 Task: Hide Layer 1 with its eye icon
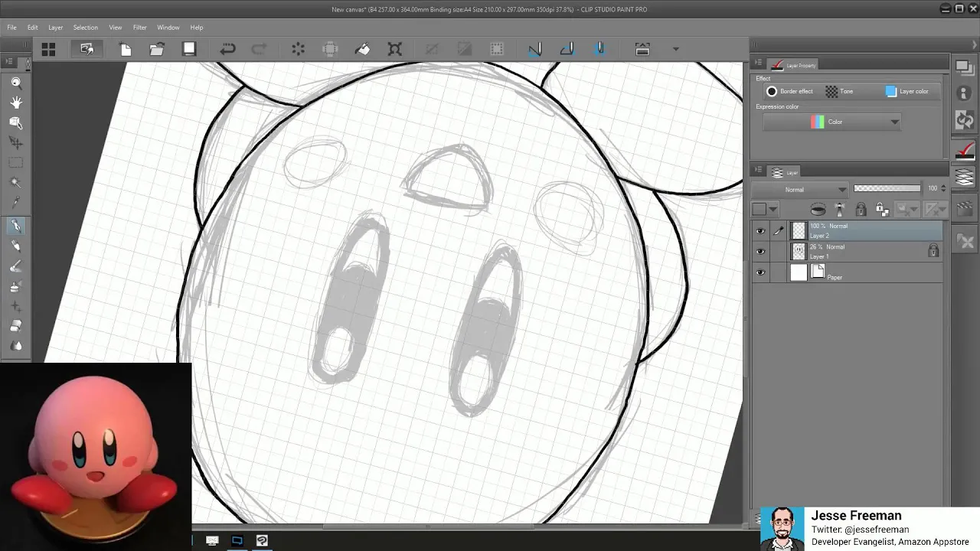point(760,251)
